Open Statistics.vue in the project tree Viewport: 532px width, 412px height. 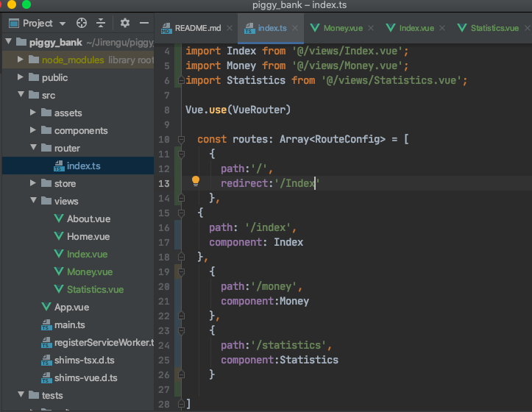click(x=96, y=289)
